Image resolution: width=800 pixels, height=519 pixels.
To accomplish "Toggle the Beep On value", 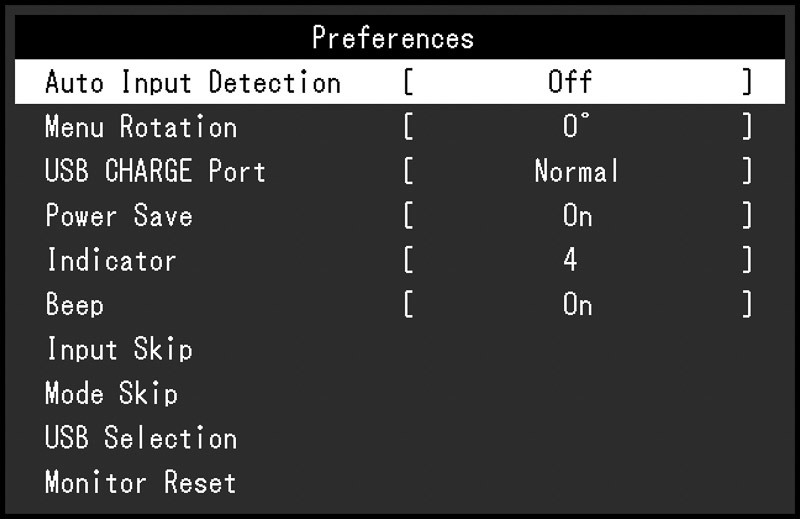I will click(x=577, y=305).
